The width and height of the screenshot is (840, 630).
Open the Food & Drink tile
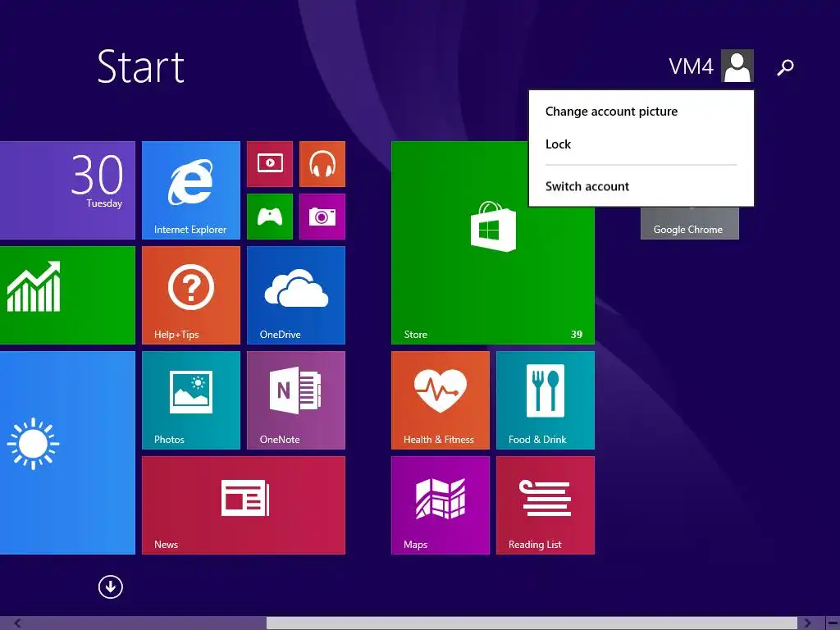(x=546, y=400)
